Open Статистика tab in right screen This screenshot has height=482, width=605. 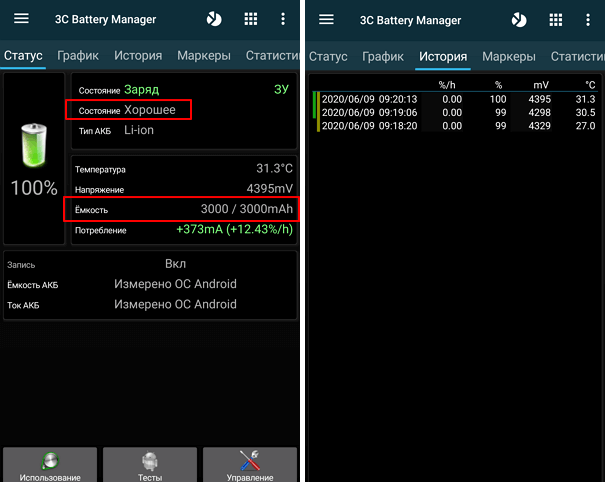578,56
